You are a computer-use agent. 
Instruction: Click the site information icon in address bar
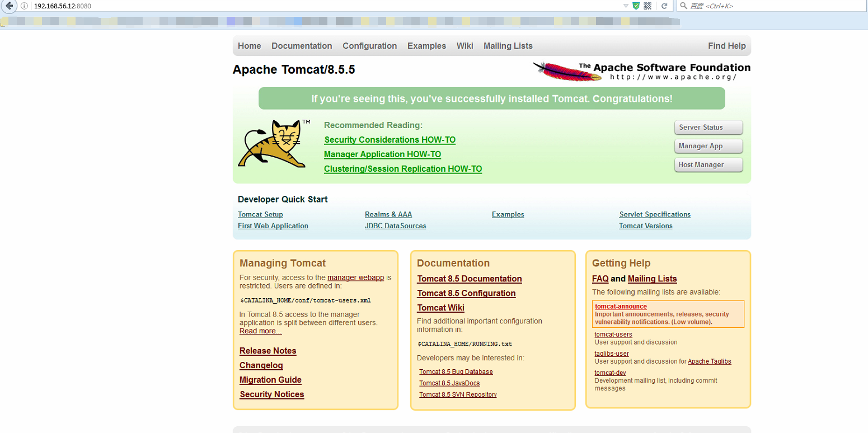25,6
